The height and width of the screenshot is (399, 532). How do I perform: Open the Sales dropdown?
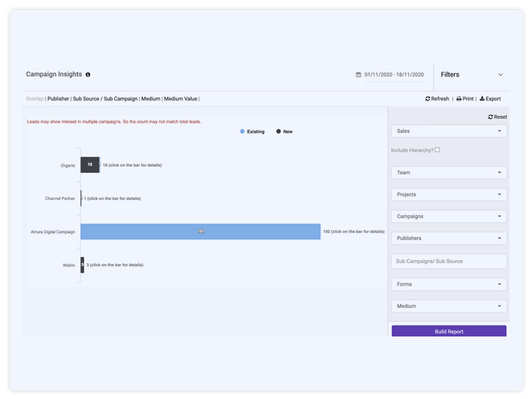[449, 131]
